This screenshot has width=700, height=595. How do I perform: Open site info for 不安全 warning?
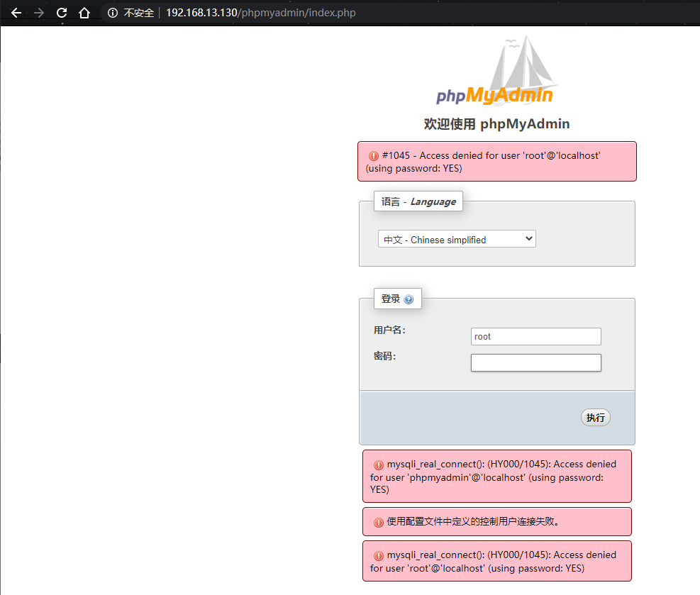113,13
